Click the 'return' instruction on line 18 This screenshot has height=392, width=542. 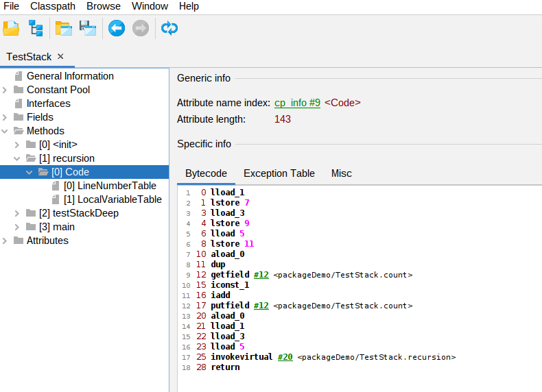tap(225, 367)
